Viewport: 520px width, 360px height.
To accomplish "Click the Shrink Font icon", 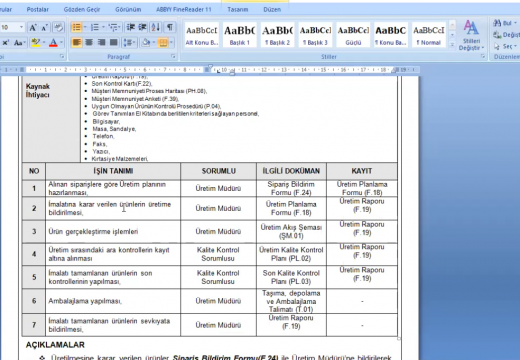I will click(x=45, y=27).
